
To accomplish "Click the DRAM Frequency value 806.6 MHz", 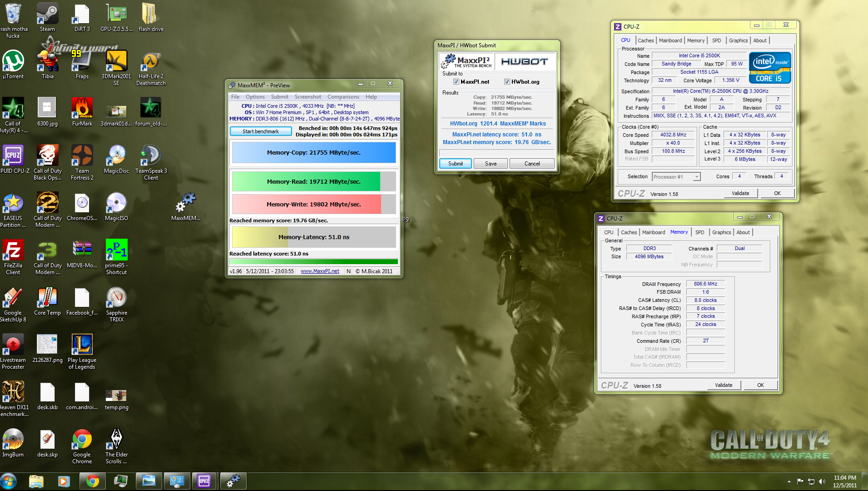I will [705, 284].
